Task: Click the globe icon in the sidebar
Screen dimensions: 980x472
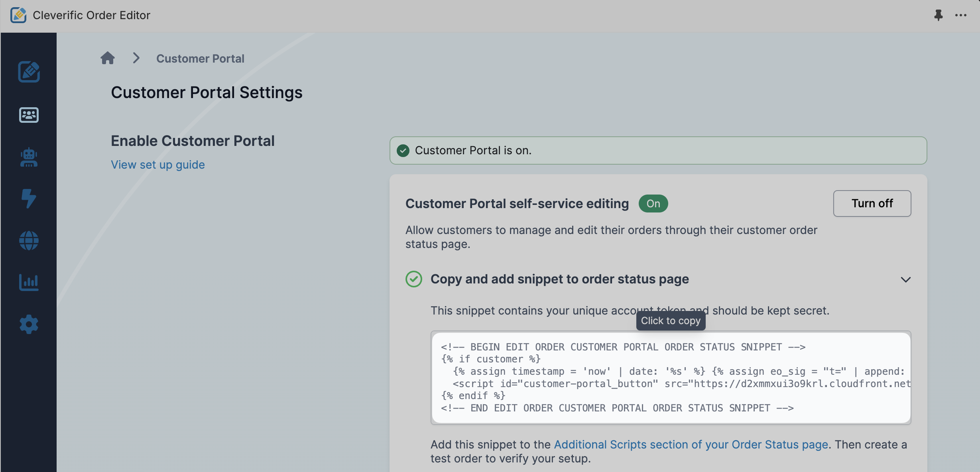Action: (29, 241)
